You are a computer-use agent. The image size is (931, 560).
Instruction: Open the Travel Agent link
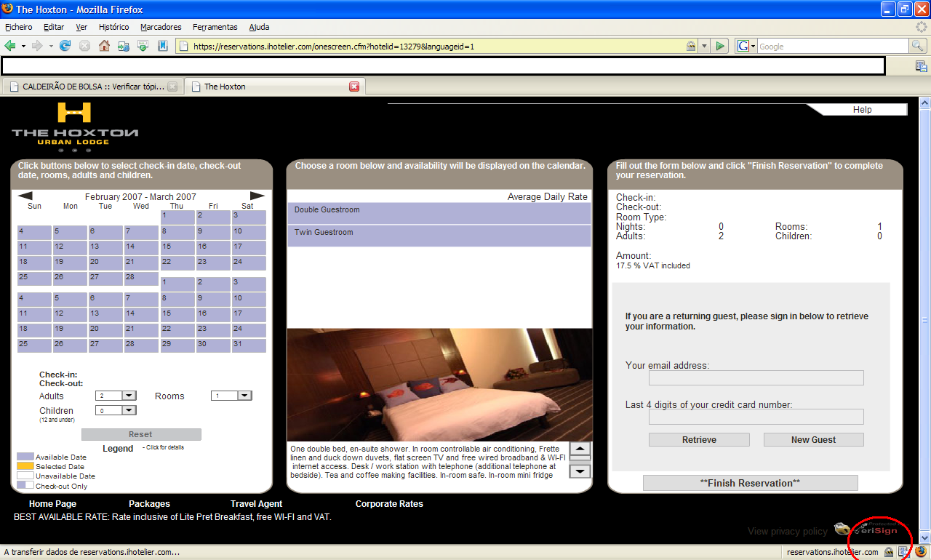256,504
